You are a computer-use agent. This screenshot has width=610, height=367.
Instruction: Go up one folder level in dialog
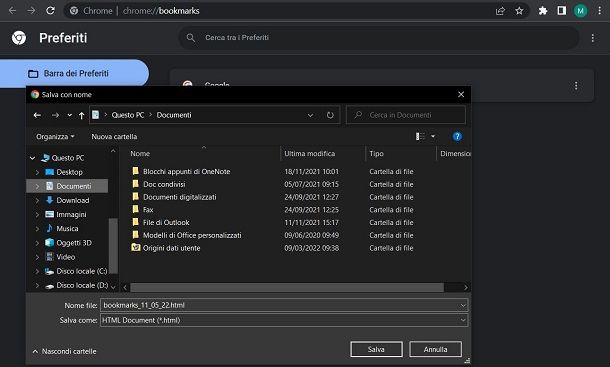click(x=81, y=115)
